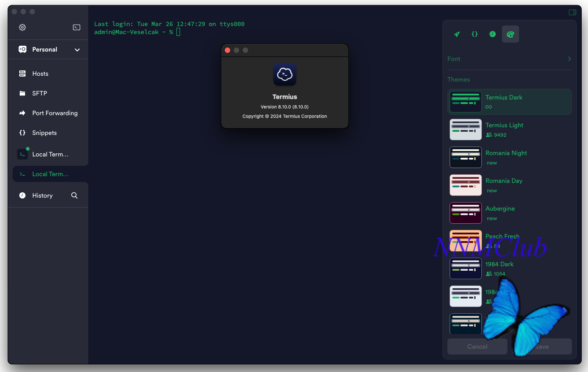This screenshot has height=372, width=588.
Task: Select the Termius Dark theme
Action: [510, 102]
